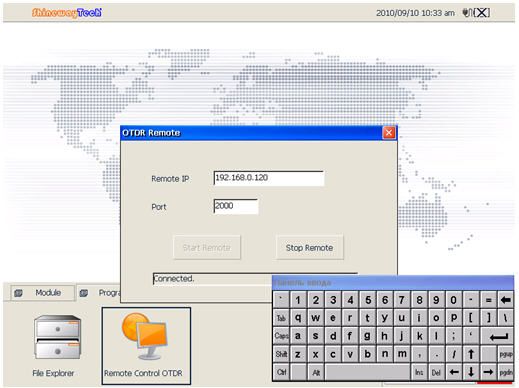Tap the down arrow key on keyboard
Screen dimensions: 519x388
[x=471, y=372]
